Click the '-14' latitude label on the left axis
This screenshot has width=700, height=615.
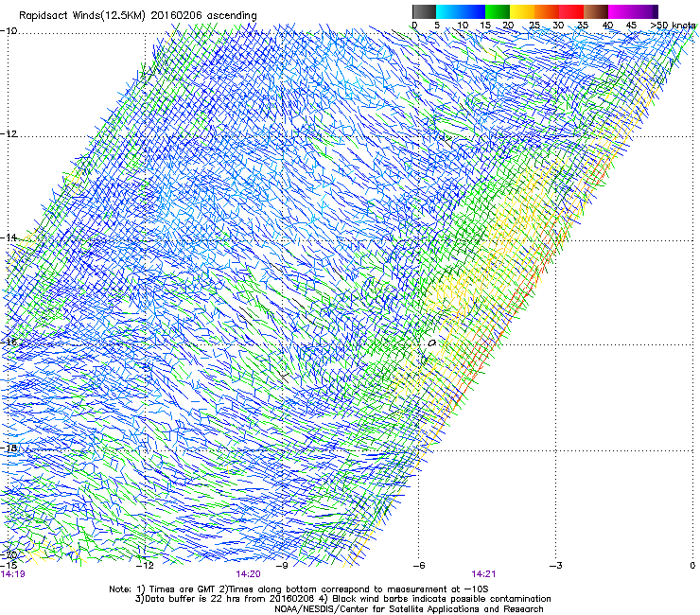pyautogui.click(x=9, y=238)
